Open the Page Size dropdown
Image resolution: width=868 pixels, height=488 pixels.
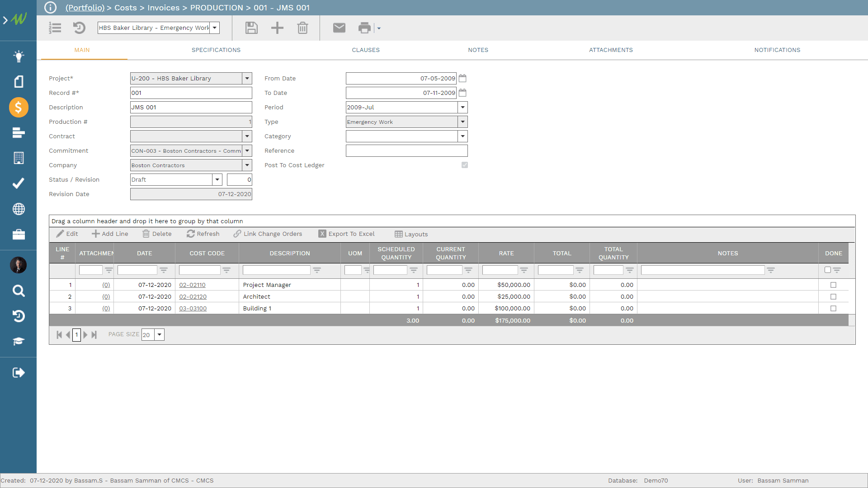click(x=160, y=334)
